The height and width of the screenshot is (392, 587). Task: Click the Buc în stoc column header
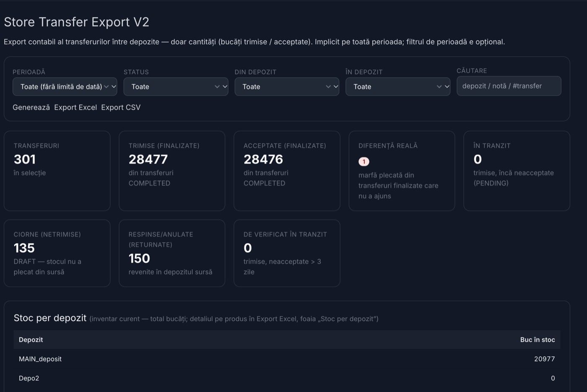[x=538, y=340]
